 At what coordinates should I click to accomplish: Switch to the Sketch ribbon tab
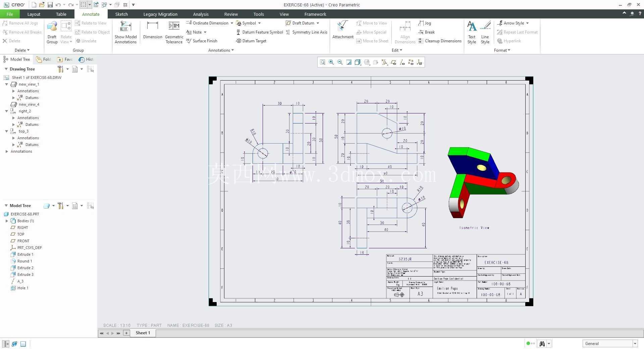pyautogui.click(x=121, y=14)
